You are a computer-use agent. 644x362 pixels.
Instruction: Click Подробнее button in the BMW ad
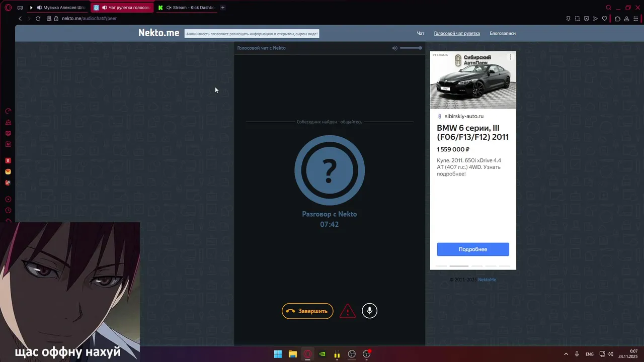point(473,249)
